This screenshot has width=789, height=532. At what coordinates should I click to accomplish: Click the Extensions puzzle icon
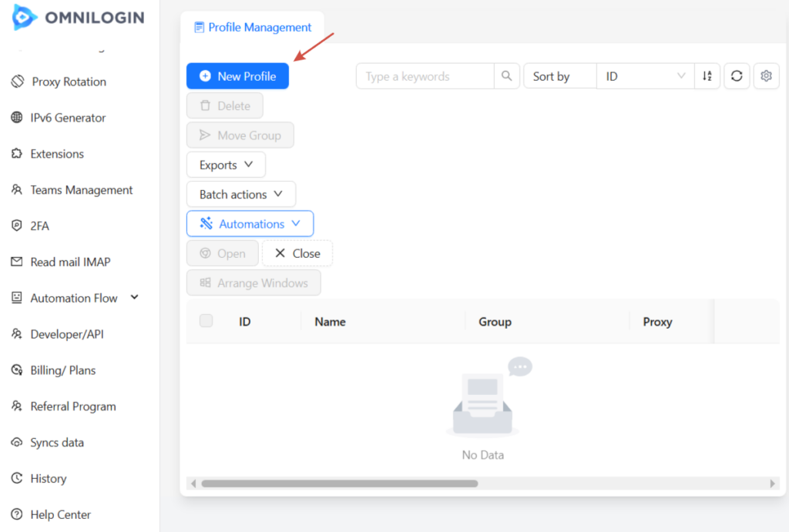16,154
